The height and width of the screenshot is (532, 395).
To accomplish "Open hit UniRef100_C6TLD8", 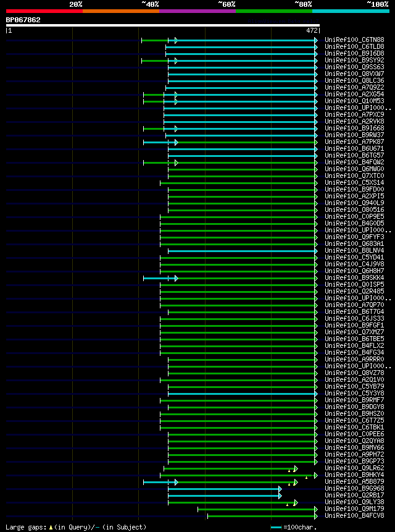I will [354, 47].
